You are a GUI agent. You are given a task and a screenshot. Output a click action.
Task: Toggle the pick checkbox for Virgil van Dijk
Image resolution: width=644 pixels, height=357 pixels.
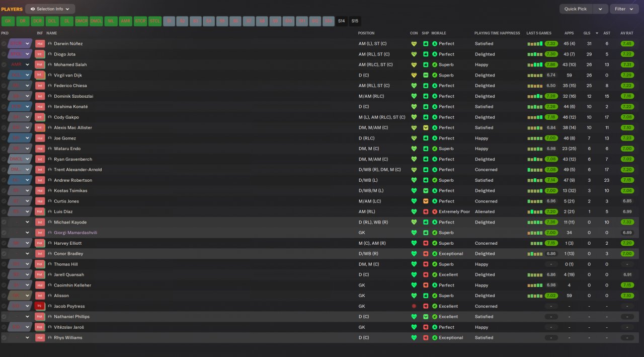coord(4,76)
